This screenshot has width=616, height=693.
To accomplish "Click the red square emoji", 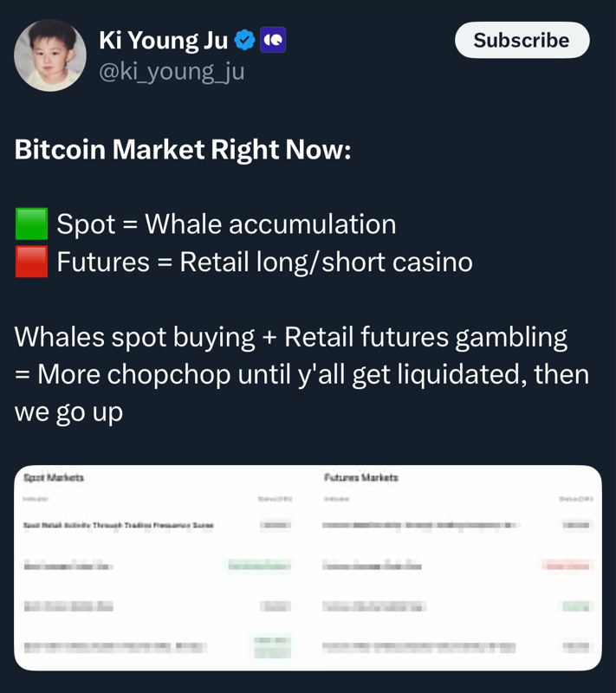I will (31, 262).
